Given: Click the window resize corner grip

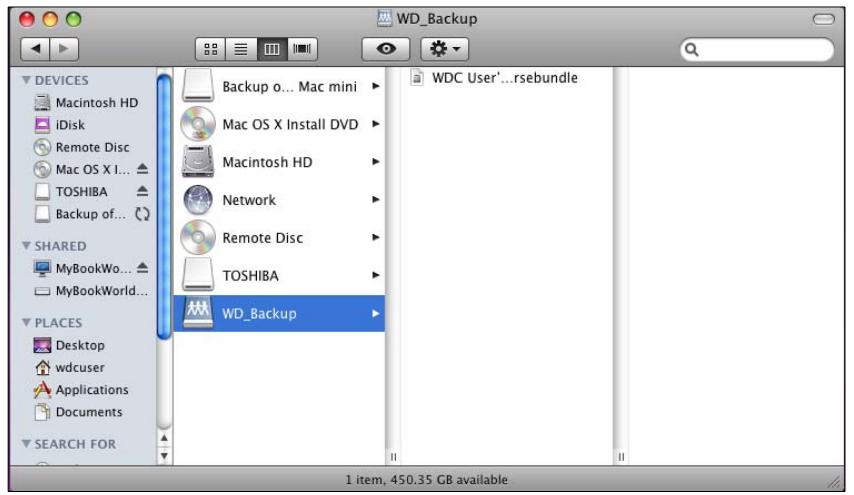Looking at the screenshot, I should coord(835,481).
